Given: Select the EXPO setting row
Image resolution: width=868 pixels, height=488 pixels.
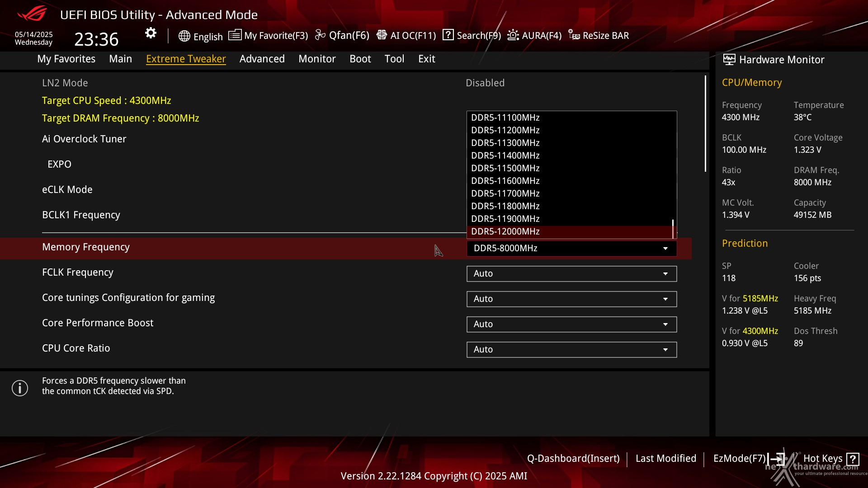Looking at the screenshot, I should pyautogui.click(x=346, y=164).
